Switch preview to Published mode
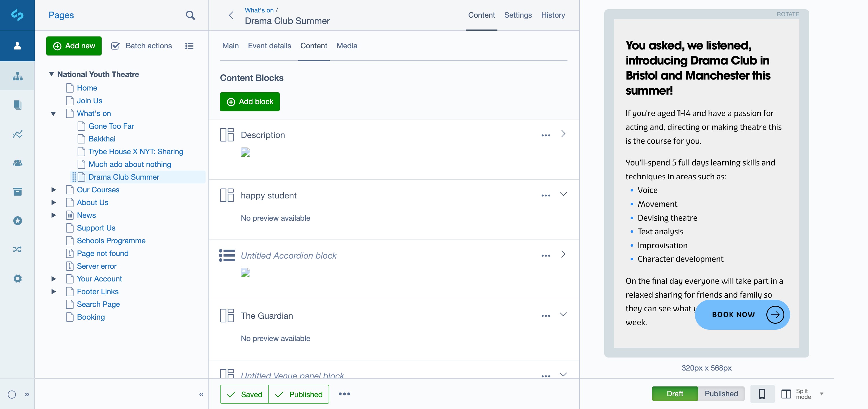This screenshot has width=868, height=409. point(721,394)
